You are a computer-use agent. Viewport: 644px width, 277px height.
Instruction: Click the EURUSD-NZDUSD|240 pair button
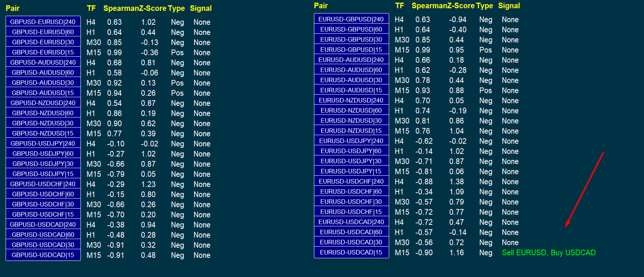pos(351,100)
